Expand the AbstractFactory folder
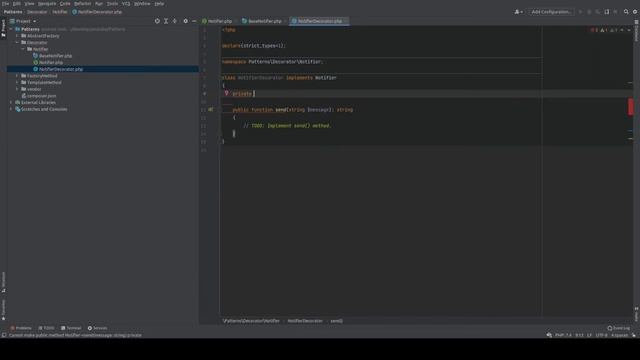This screenshot has height=360, width=640. point(17,36)
